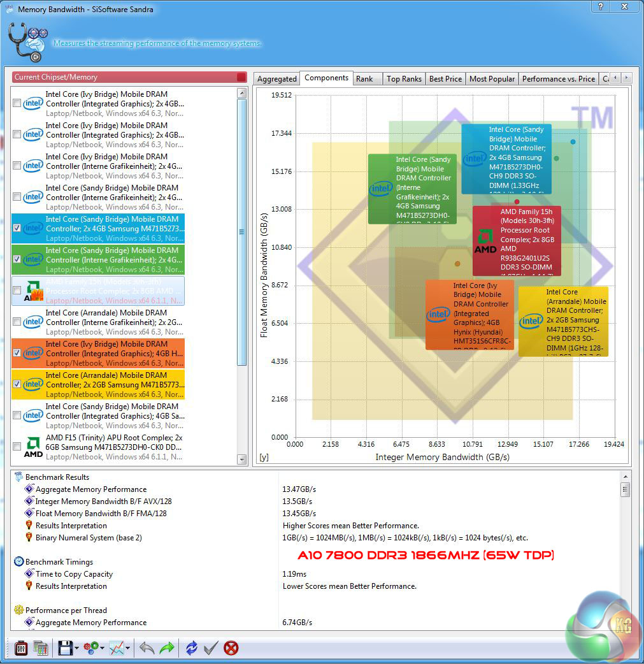Click icon beside Binary Numeral System (base 2)
Image resolution: width=644 pixels, height=664 pixels.
[x=29, y=537]
